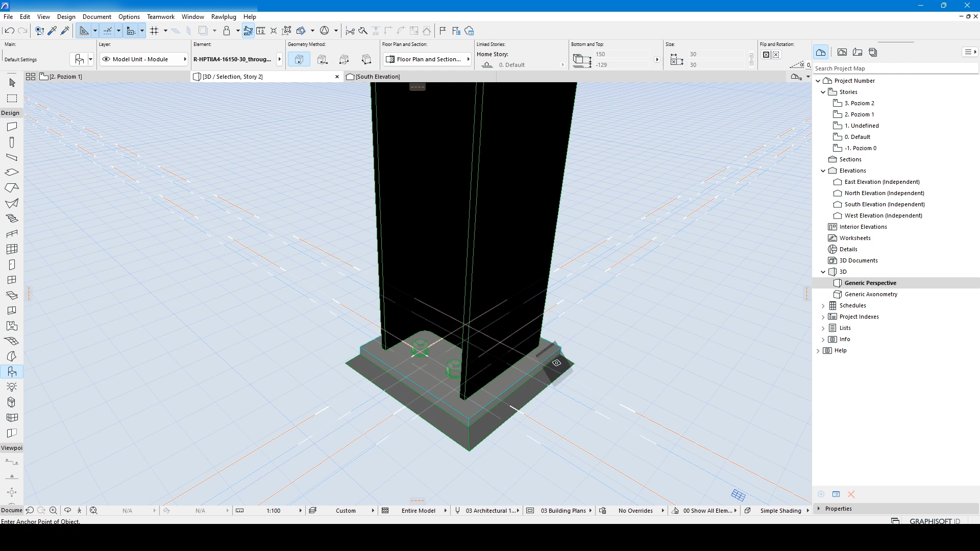Click the active Object tool in toolbox

click(x=12, y=372)
